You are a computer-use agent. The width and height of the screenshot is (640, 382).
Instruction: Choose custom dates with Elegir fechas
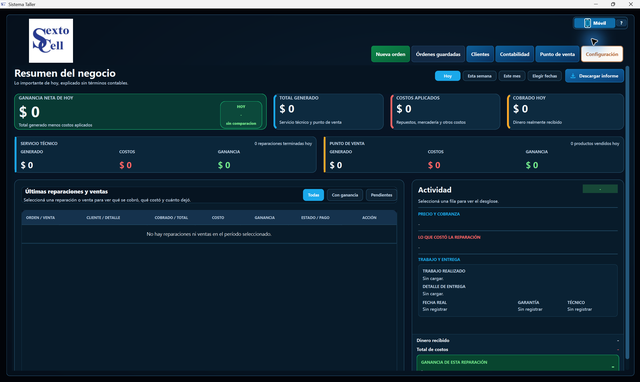[544, 76]
